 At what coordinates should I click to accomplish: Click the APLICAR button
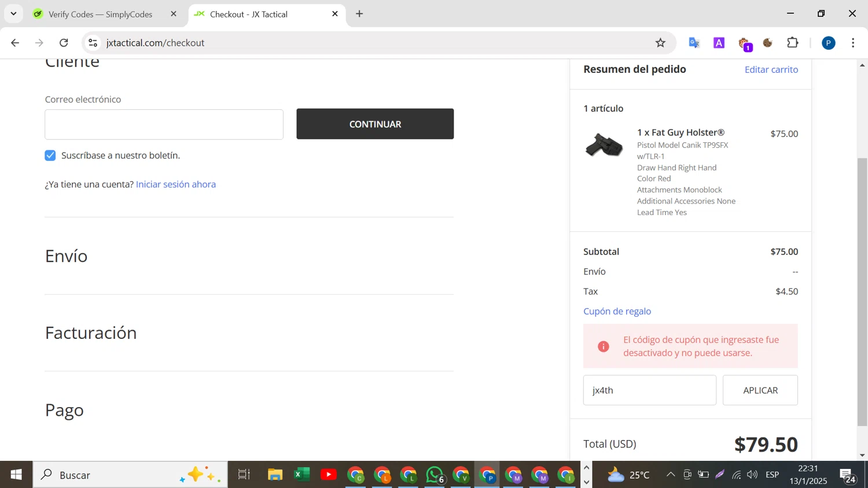click(760, 390)
